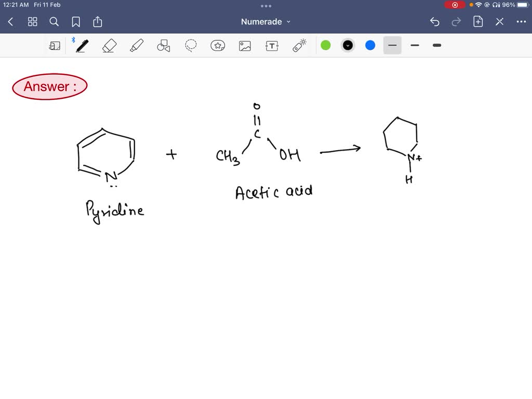Pick the highlighter tool
Viewport: 532px width, 399px height.
136,45
